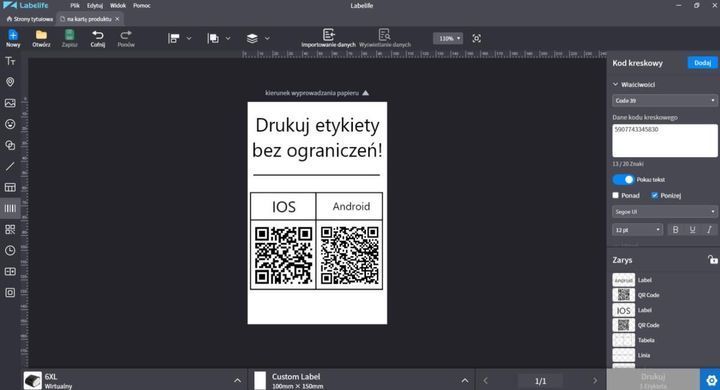Open the 110% zoom dropdown
Screen dimensions: 720x390
[448, 39]
